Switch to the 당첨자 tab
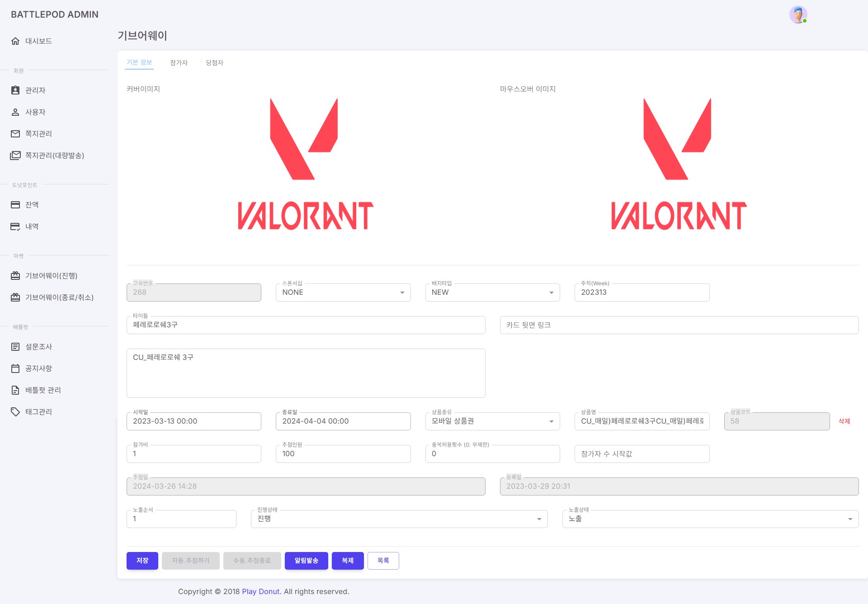This screenshot has height=604, width=868. 214,63
